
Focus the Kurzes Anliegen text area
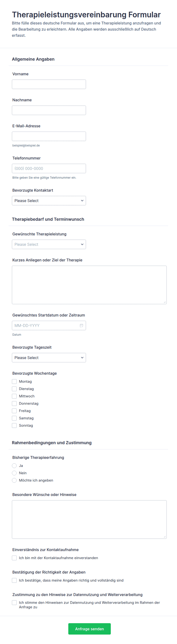click(x=89, y=285)
